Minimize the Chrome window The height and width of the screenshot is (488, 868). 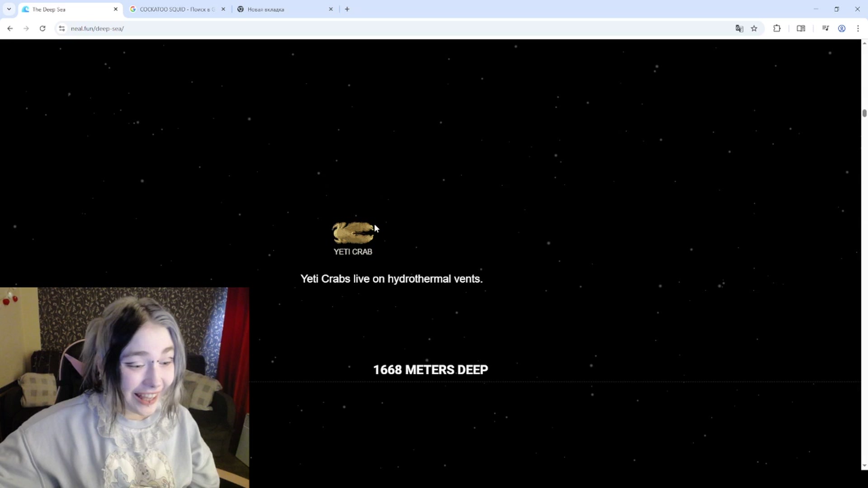(816, 9)
